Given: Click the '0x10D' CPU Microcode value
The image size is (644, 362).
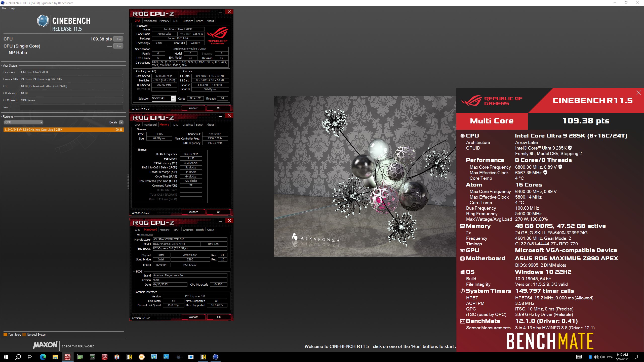Looking at the screenshot, I should click(218, 285).
